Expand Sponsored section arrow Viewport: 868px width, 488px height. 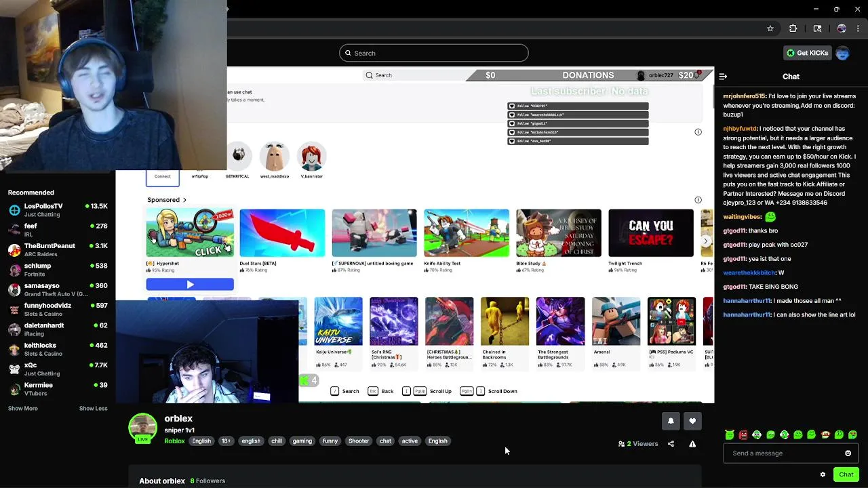click(x=184, y=200)
